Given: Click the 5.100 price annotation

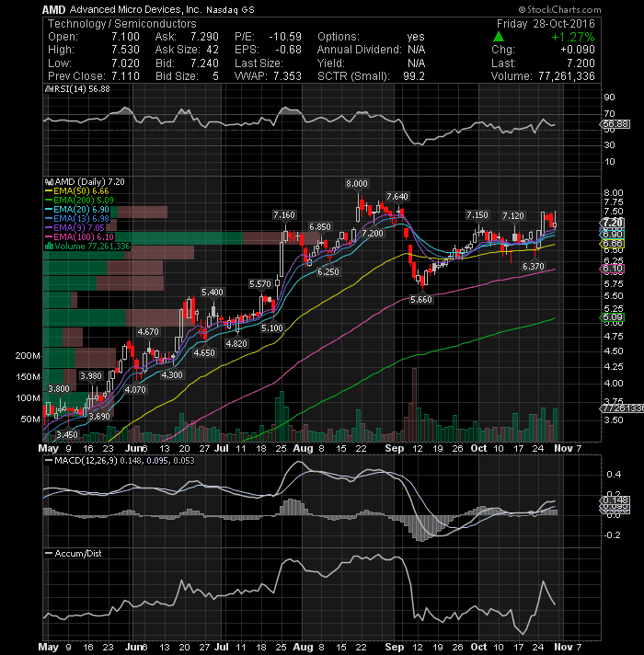Looking at the screenshot, I should point(272,328).
